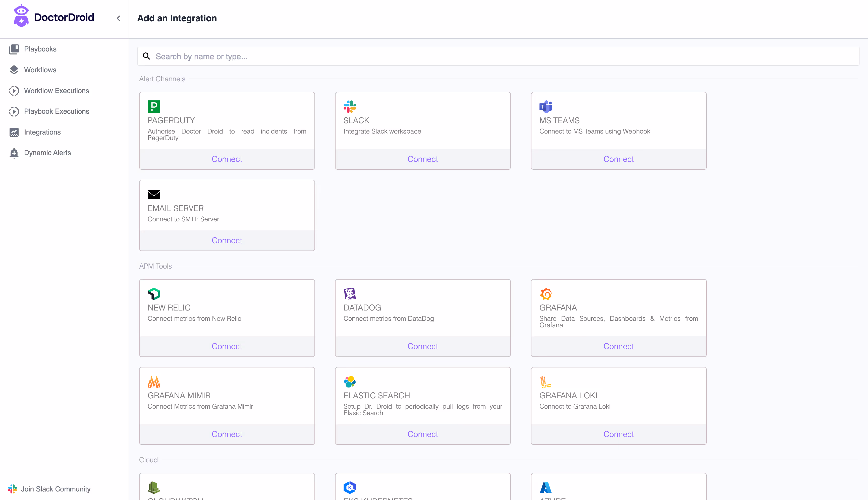Click the Workflow Executions play icon
Viewport: 868px width, 500px height.
[x=14, y=91]
